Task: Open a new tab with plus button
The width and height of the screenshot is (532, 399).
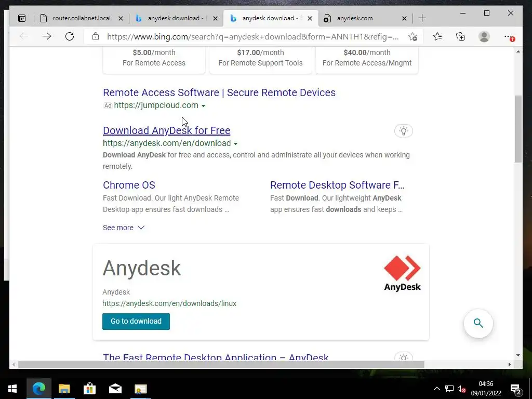Action: point(422,18)
